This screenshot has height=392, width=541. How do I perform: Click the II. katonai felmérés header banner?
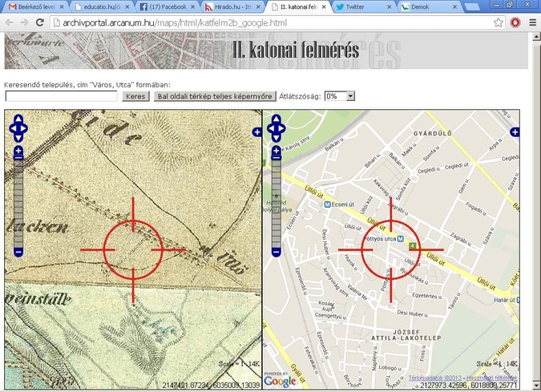click(266, 51)
